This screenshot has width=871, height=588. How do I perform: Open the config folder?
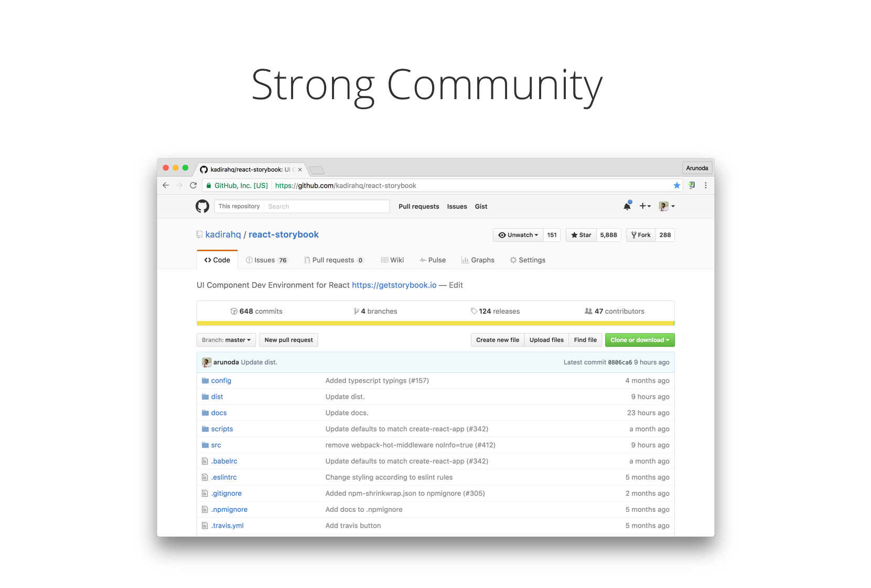coord(221,381)
